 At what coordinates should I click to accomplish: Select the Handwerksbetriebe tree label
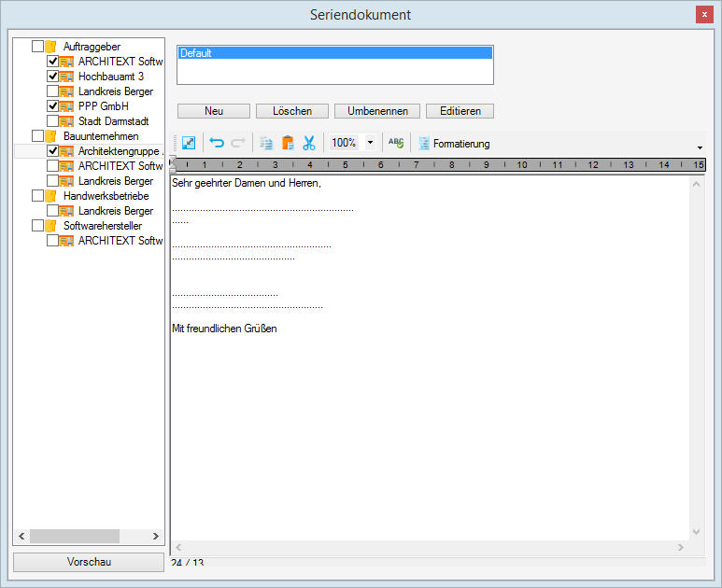click(x=106, y=196)
